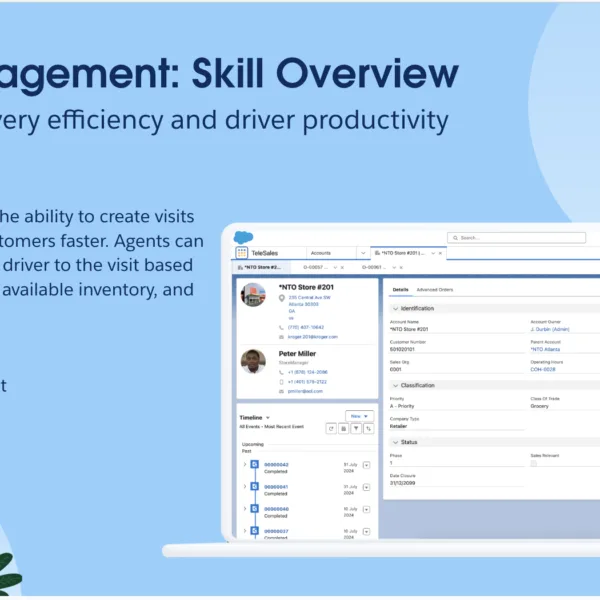Collapse the Classification section
Screen dimensions: 600x600
click(396, 385)
